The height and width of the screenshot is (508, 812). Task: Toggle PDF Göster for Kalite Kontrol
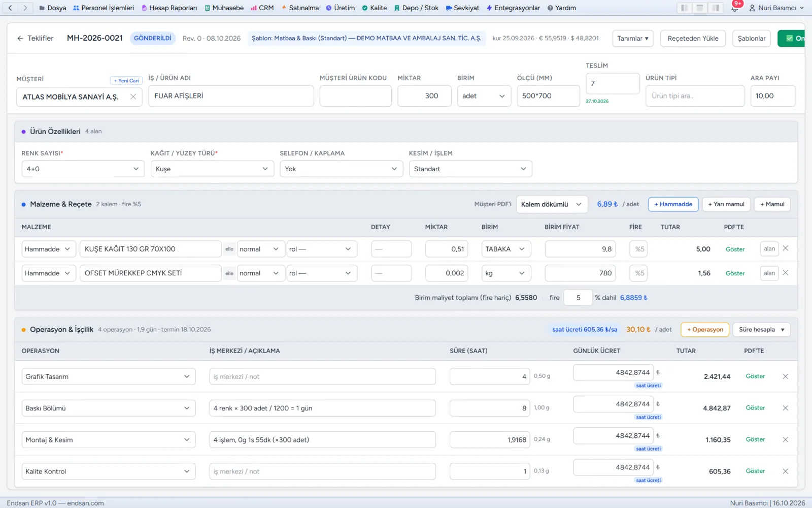pyautogui.click(x=755, y=471)
